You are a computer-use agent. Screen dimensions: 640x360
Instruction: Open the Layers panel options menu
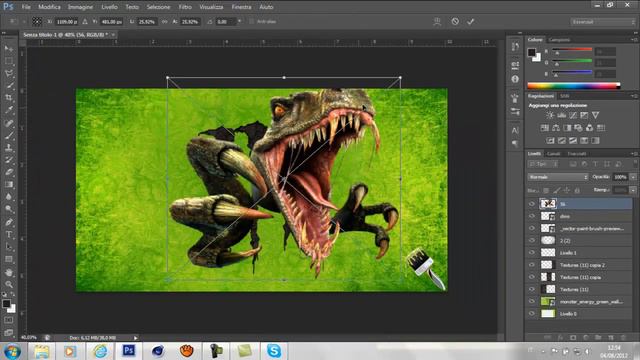click(x=634, y=153)
